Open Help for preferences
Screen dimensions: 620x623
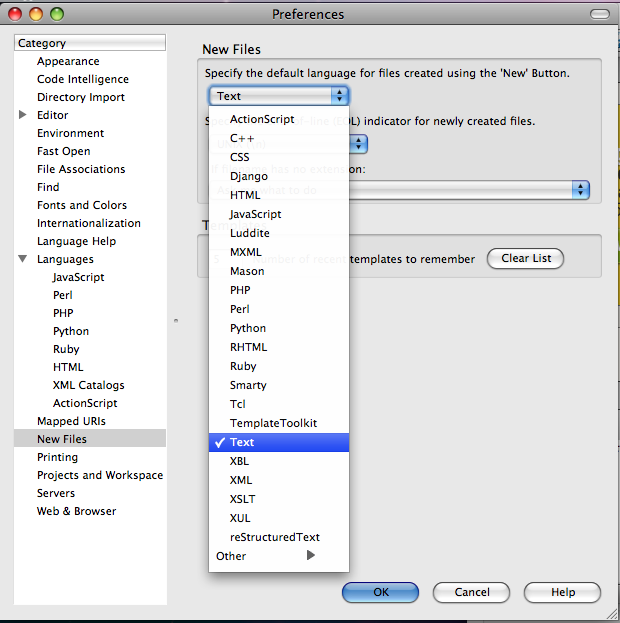tap(562, 592)
